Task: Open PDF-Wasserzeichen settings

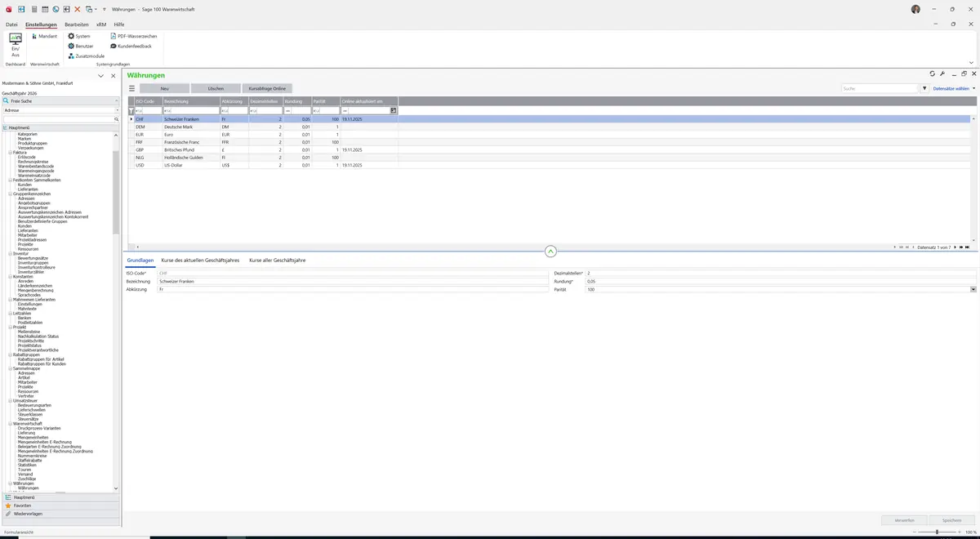Action: [134, 36]
